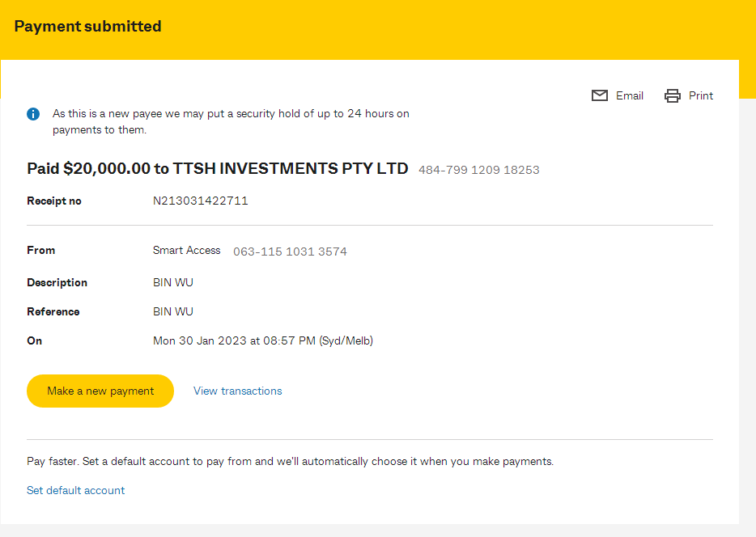
Task: Click the Description value BIN WU
Action: point(173,283)
